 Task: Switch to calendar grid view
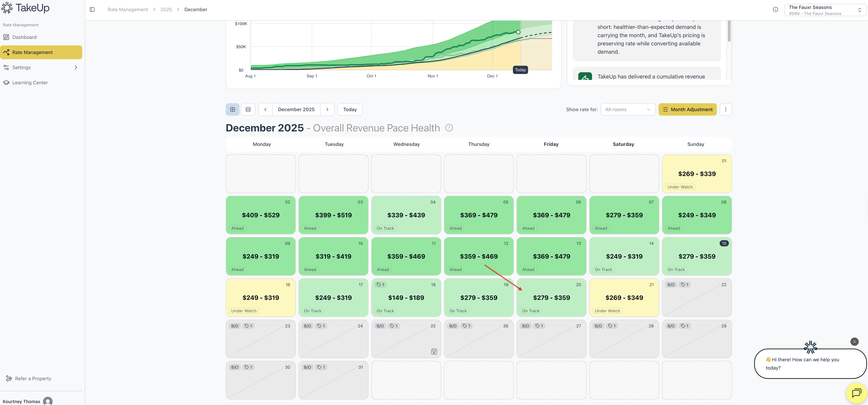pos(232,109)
